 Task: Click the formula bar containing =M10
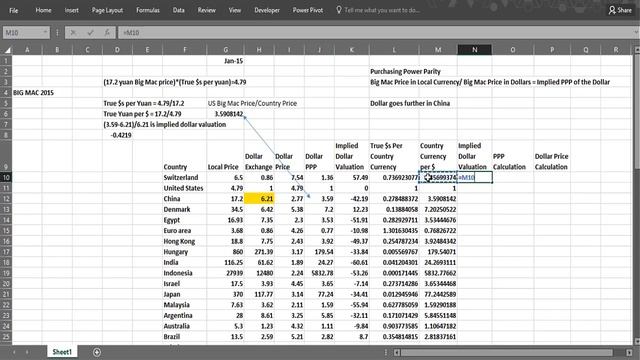(x=376, y=33)
